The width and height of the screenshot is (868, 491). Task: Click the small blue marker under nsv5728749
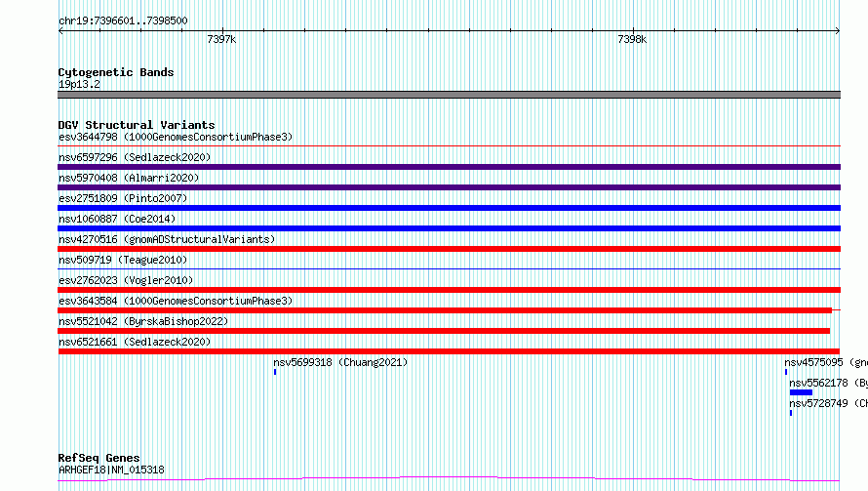coord(791,413)
